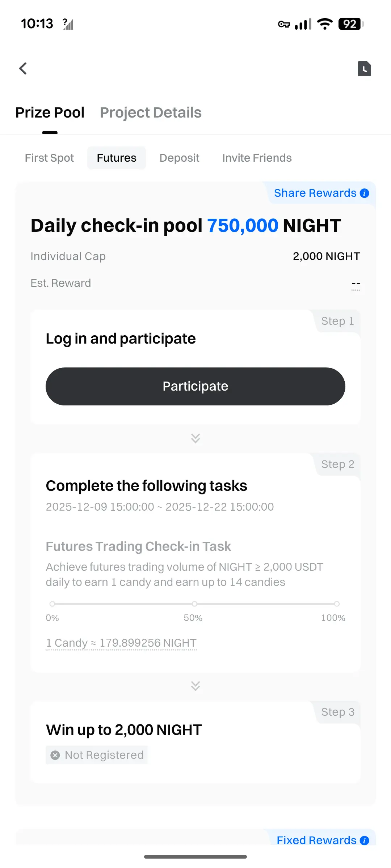Select the Prize Pool tab
The width and height of the screenshot is (391, 868).
click(50, 112)
